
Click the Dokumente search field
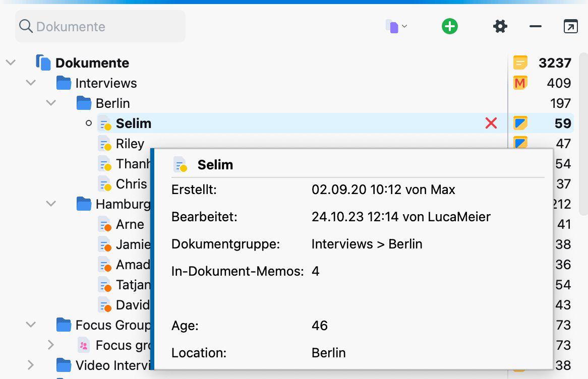[100, 26]
